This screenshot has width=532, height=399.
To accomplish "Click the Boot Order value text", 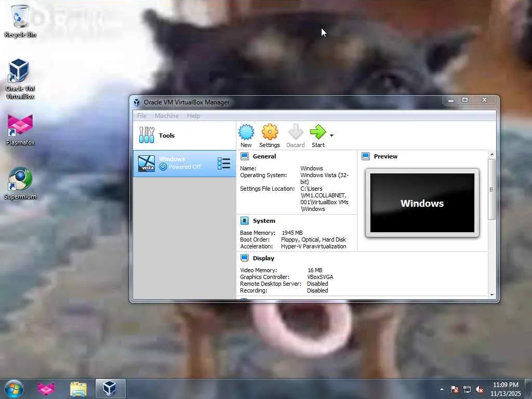I will pyautogui.click(x=313, y=240).
